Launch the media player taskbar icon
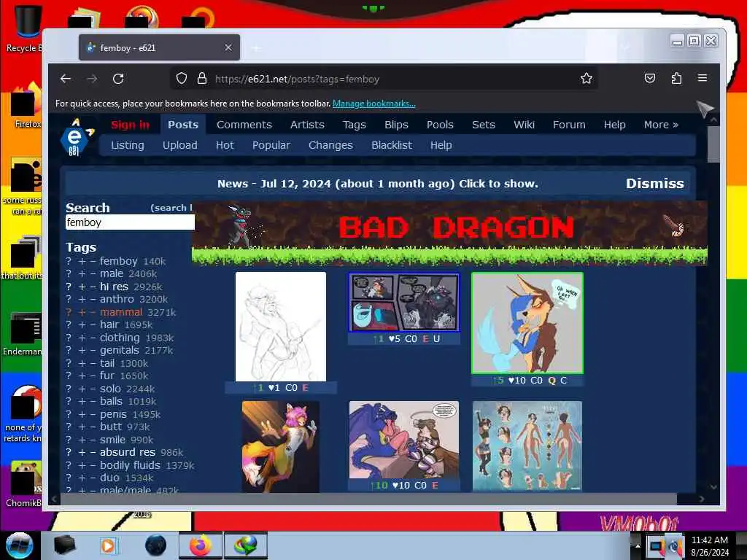The image size is (747, 560). coord(108,545)
